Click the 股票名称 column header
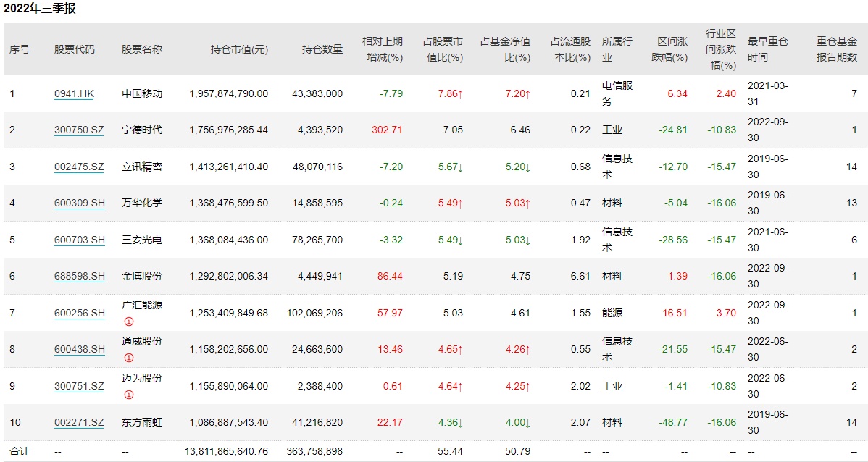 coord(142,49)
